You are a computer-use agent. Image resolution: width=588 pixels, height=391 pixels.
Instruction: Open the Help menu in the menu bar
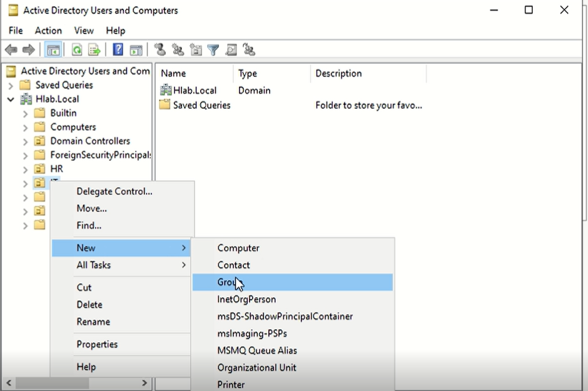click(116, 31)
